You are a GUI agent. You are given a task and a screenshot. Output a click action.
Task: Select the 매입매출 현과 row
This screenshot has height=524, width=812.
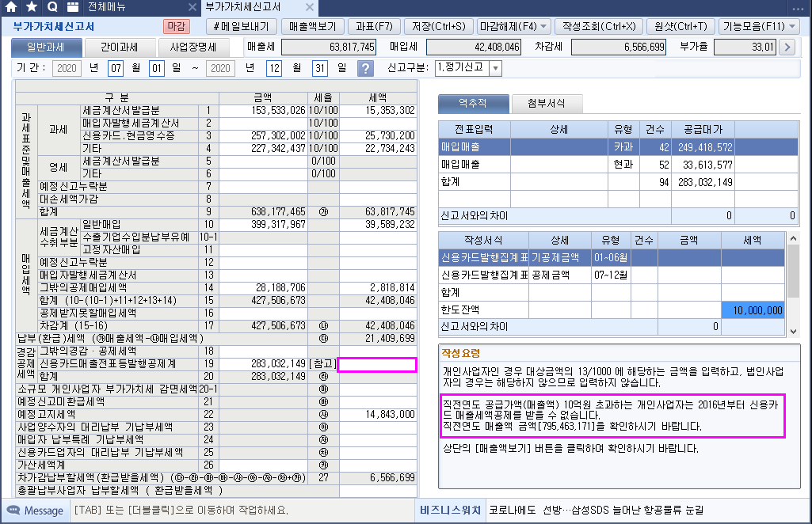[619, 165]
